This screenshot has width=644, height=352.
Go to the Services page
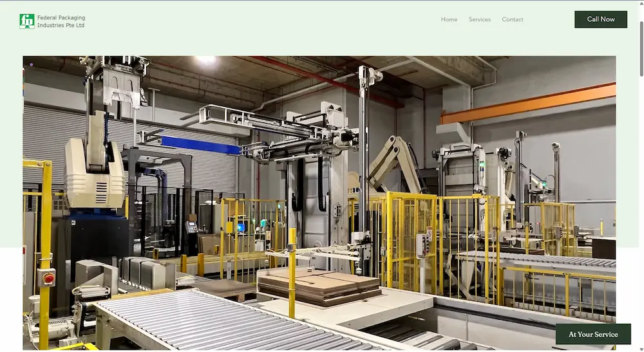tap(480, 19)
